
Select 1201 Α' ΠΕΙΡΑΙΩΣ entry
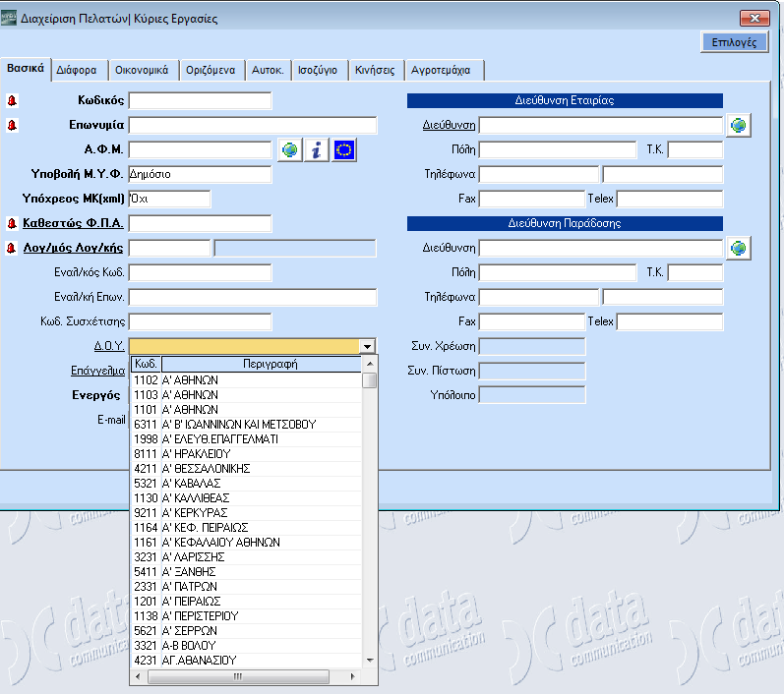coord(246,601)
